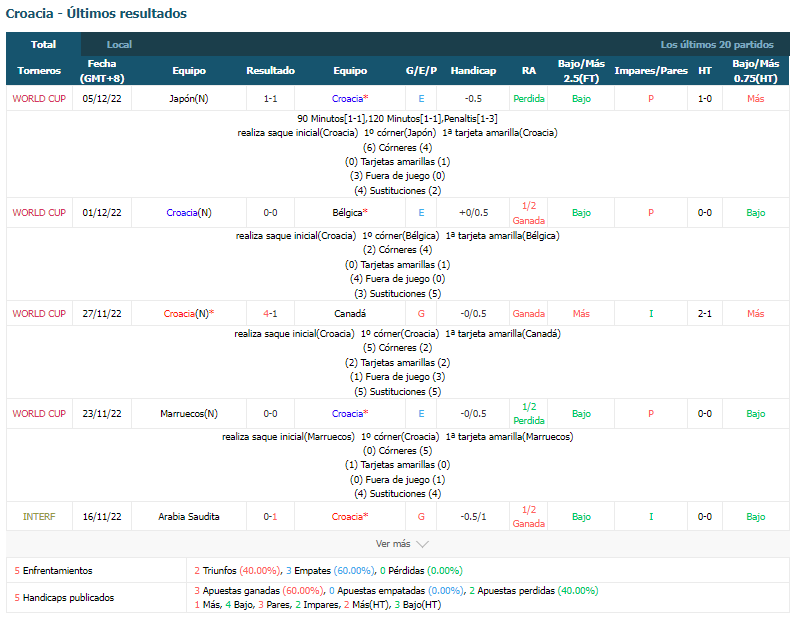Screen dimensions: 798x619
Task: Open Marruecos(N) team link
Action: point(189,413)
